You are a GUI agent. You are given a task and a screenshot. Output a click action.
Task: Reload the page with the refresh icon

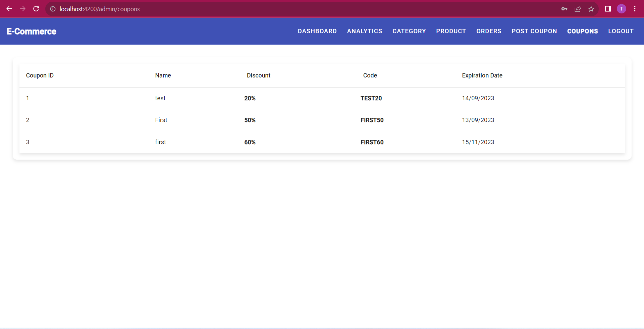pyautogui.click(x=36, y=9)
